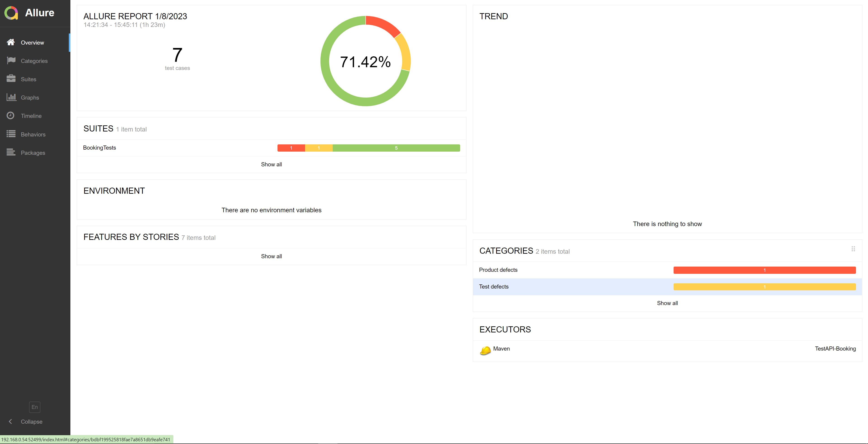This screenshot has width=868, height=444.
Task: Show all in Features by Stories
Action: pos(271,256)
